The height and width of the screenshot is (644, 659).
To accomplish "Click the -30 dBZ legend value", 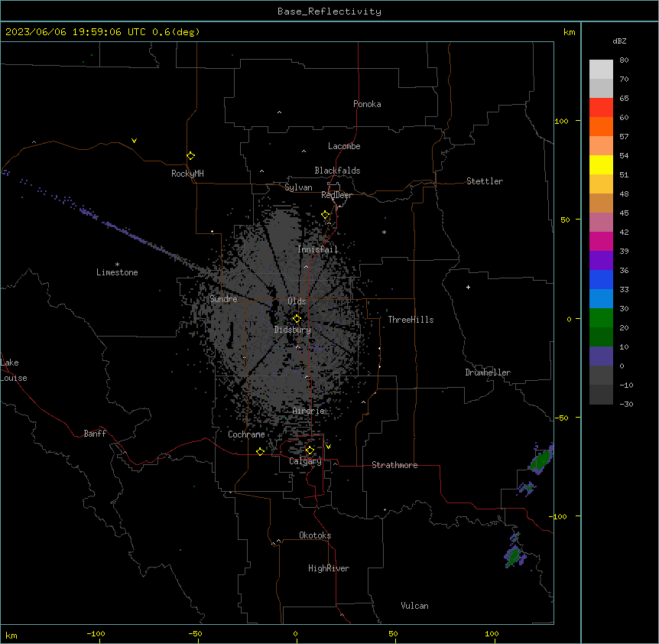I will click(x=626, y=404).
